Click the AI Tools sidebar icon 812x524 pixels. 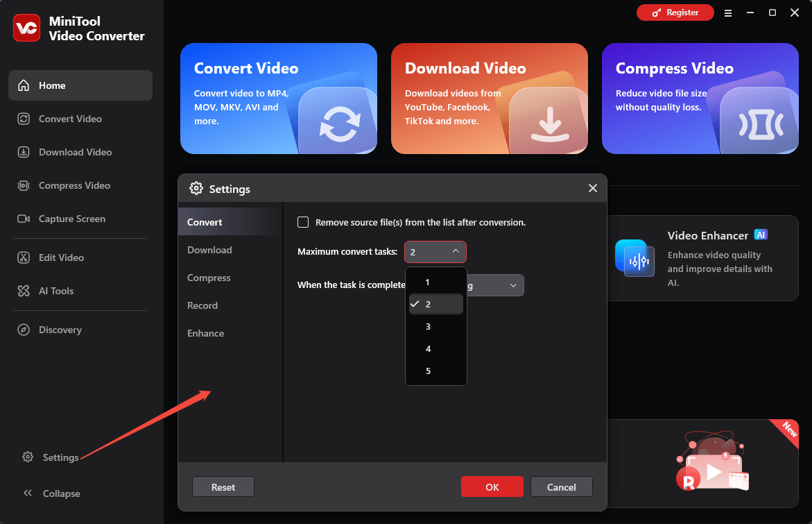coord(24,291)
